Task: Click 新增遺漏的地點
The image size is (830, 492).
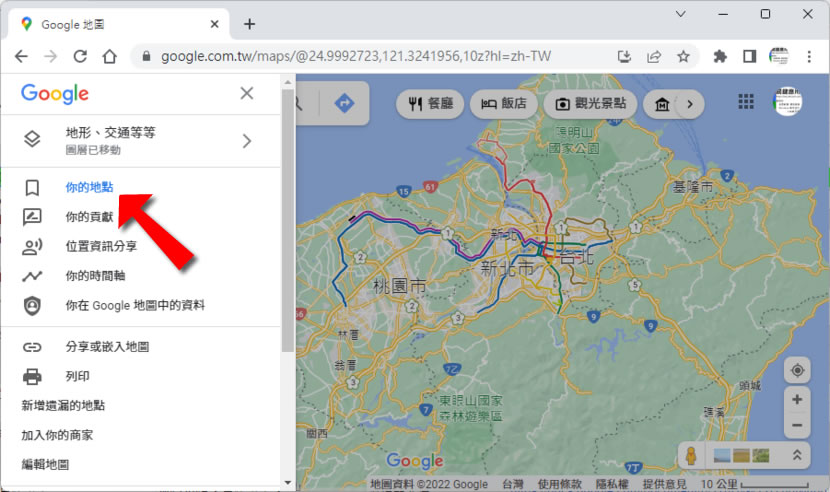Action: pos(63,406)
